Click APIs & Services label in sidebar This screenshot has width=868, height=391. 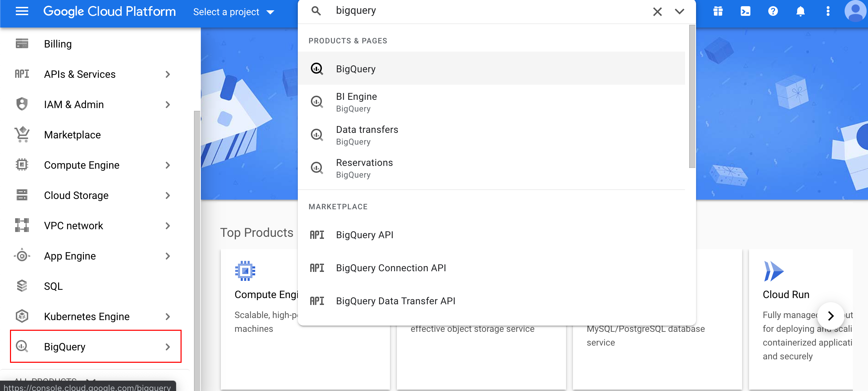click(80, 74)
